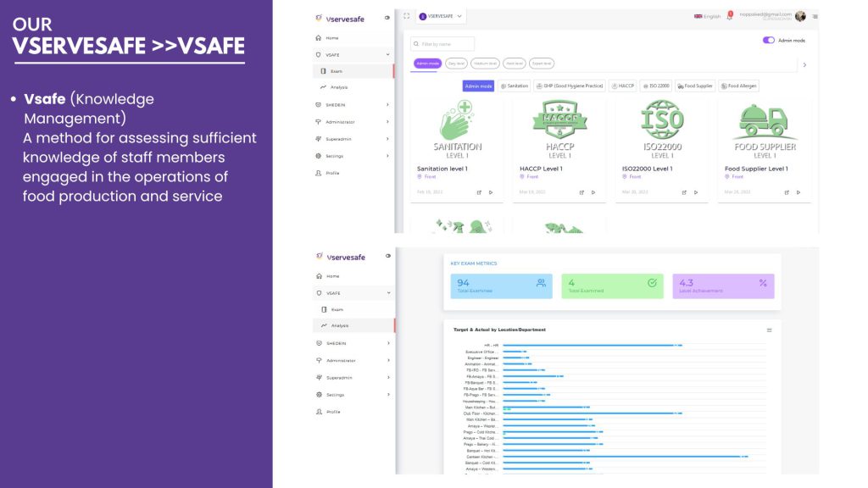
Task: Click the Exam book icon in upper sidebar
Action: click(x=323, y=71)
